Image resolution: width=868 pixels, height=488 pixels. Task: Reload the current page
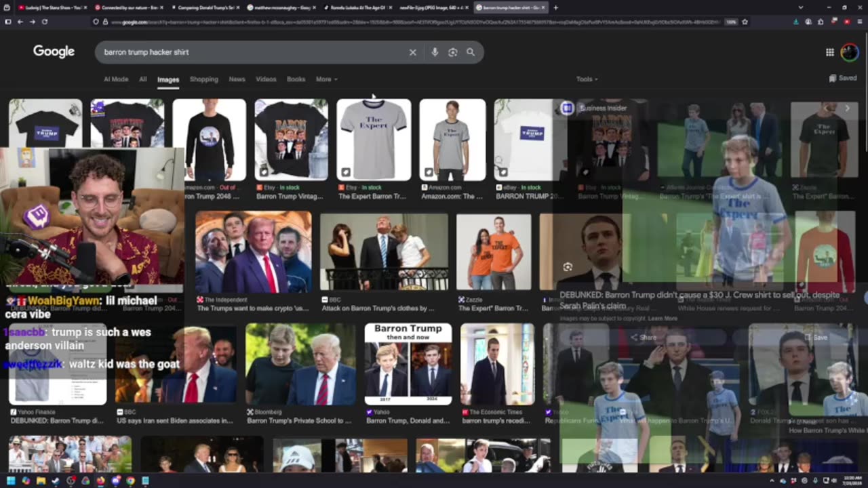(45, 22)
